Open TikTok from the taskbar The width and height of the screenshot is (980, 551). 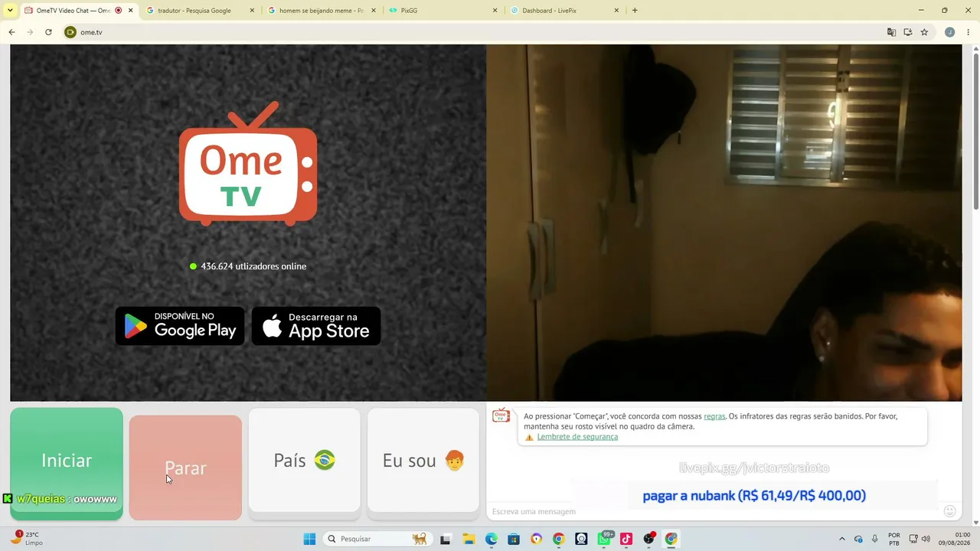point(626,539)
